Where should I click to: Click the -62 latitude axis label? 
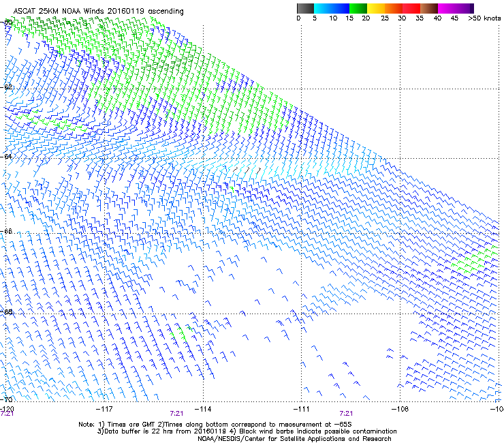point(6,87)
